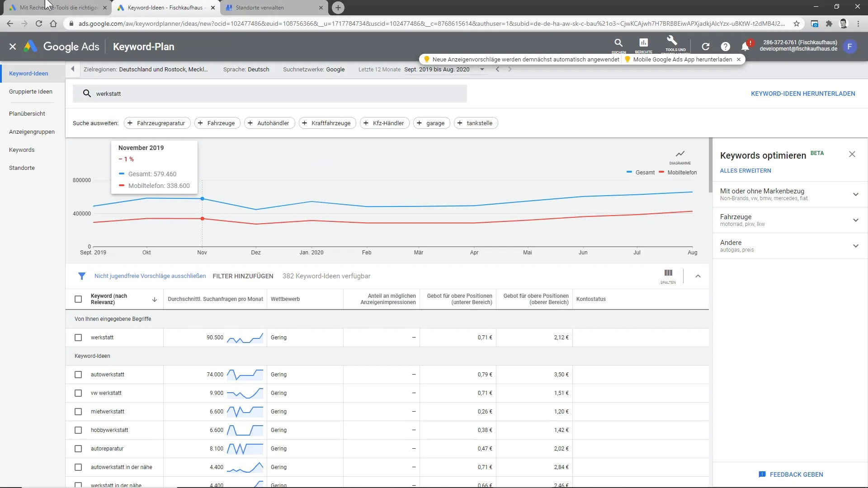Click the refresh icon in header
Viewport: 868px width, 488px height.
[705, 47]
